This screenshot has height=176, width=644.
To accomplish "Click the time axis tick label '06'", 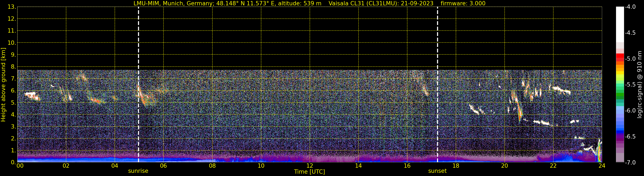I will [163, 166].
